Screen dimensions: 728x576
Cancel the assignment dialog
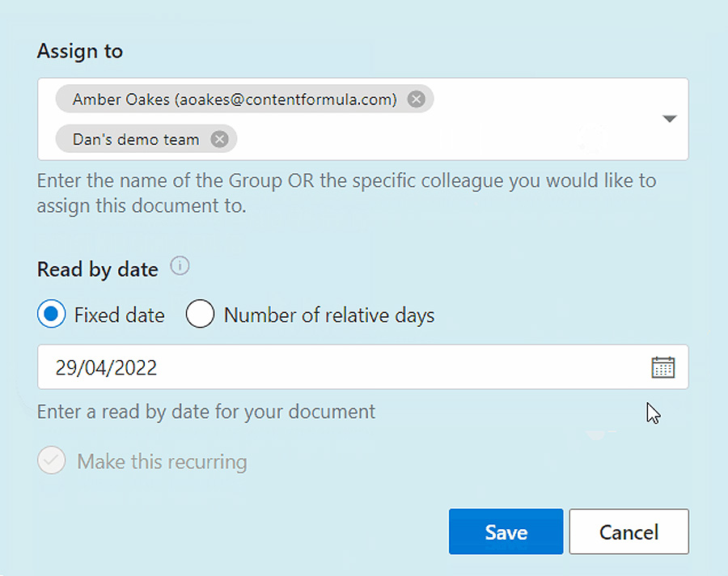coord(629,532)
